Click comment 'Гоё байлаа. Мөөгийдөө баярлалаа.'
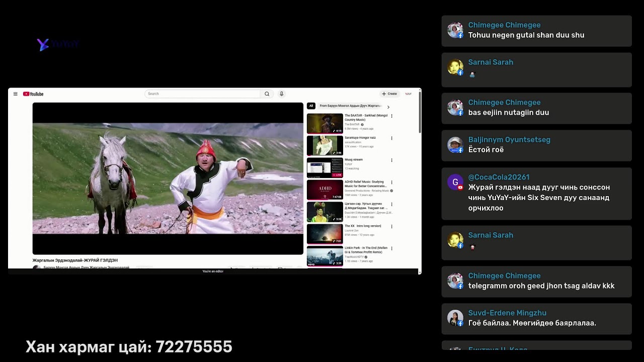This screenshot has height=362, width=644. coord(532,323)
